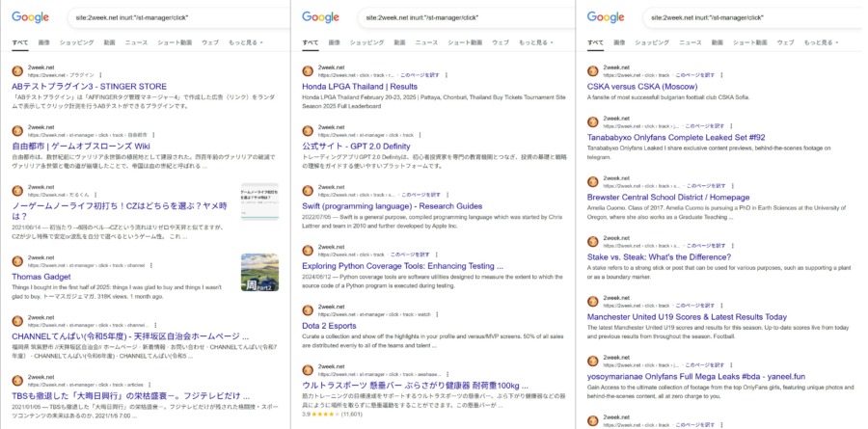Image resolution: width=868 pixels, height=429 pixels.
Task: Open three-dot menu for 自由都市 Wiki result
Action: coord(153,135)
